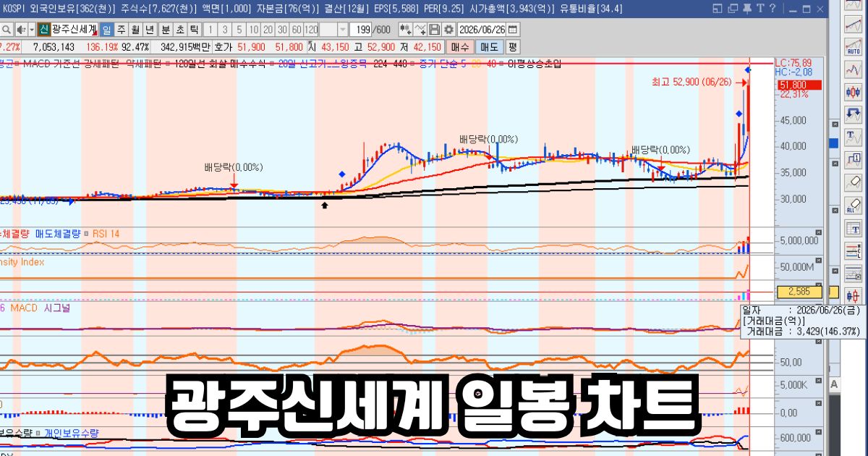
Task: Select the T table text tool
Action: [854, 229]
